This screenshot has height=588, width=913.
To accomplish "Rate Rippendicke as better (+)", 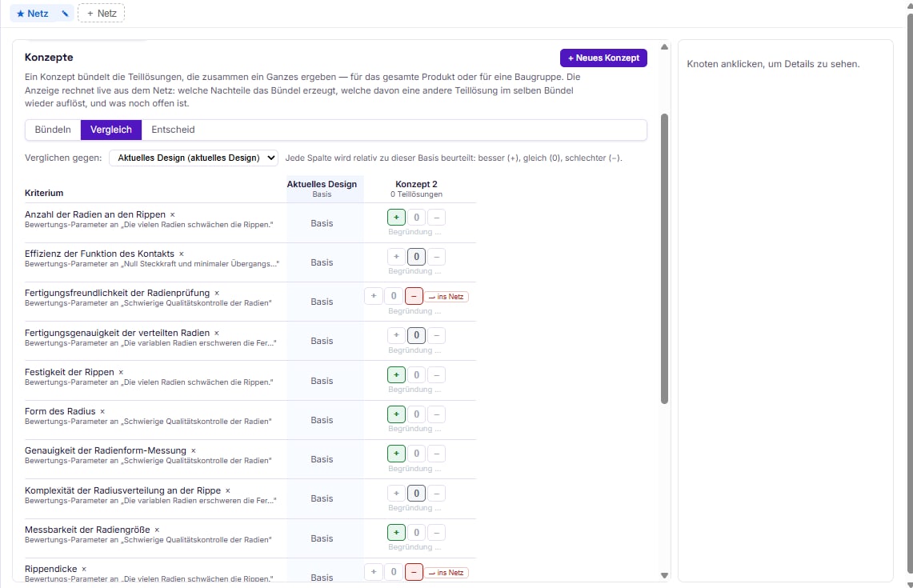I will point(374,572).
